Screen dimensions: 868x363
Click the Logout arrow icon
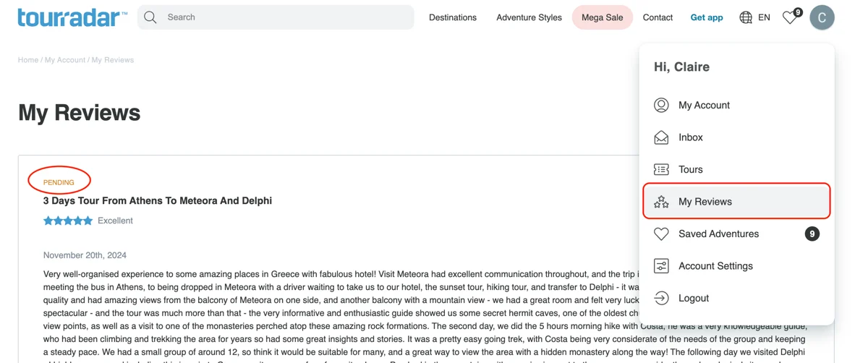click(661, 298)
